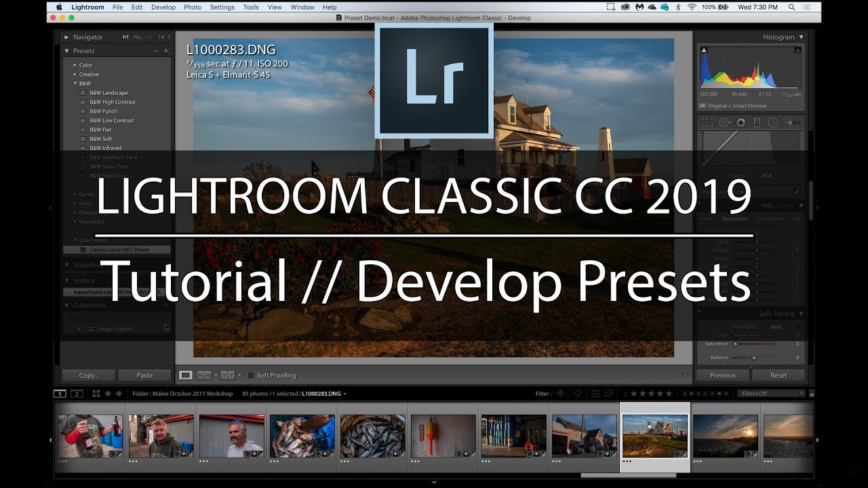Viewport: 868px width, 488px height.
Task: Go forward with the filmstrip right arrow
Action: (x=119, y=394)
